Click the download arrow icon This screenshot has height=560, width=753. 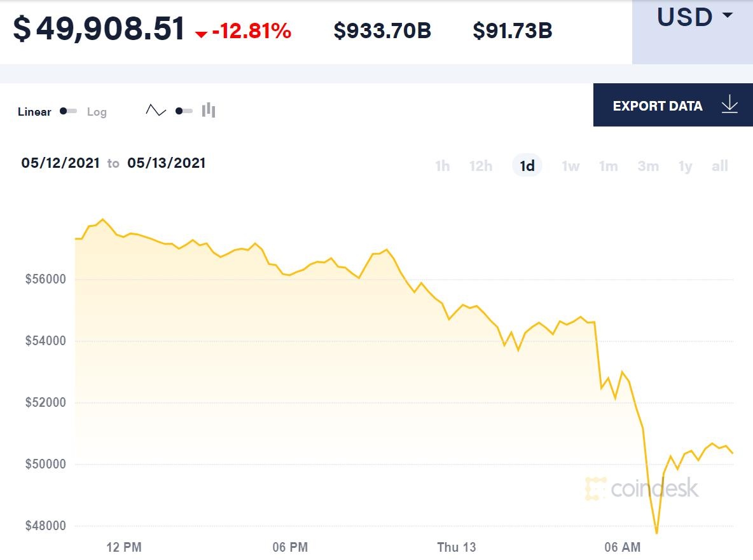[x=729, y=105]
